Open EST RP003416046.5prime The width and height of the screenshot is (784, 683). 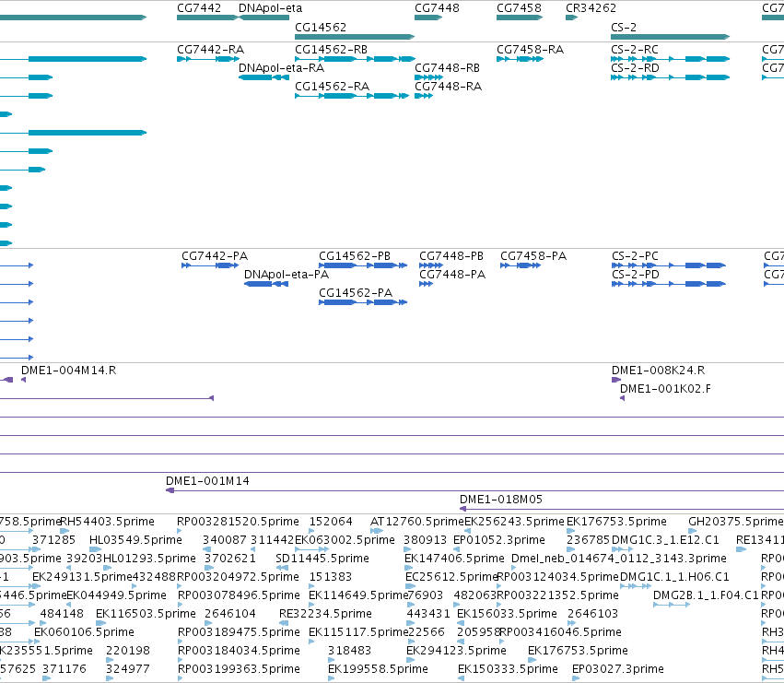point(560,632)
